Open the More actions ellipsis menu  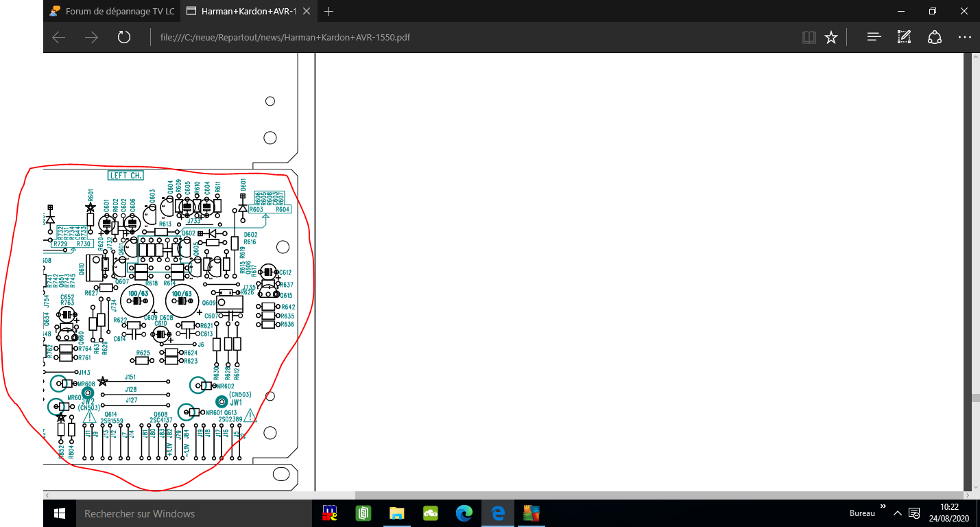pyautogui.click(x=964, y=37)
